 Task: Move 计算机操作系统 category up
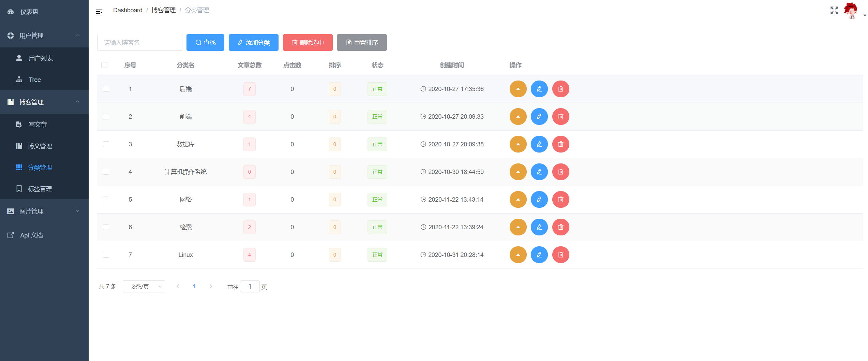pyautogui.click(x=518, y=172)
